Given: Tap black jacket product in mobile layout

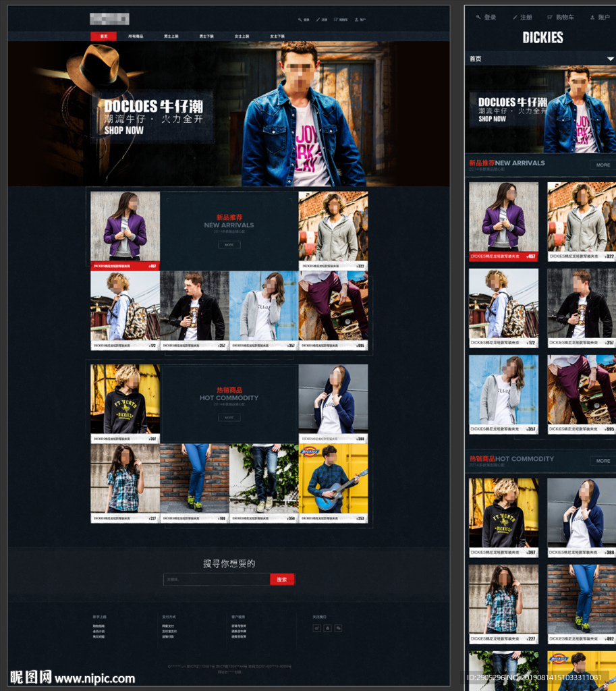Looking at the screenshot, I should [582, 308].
